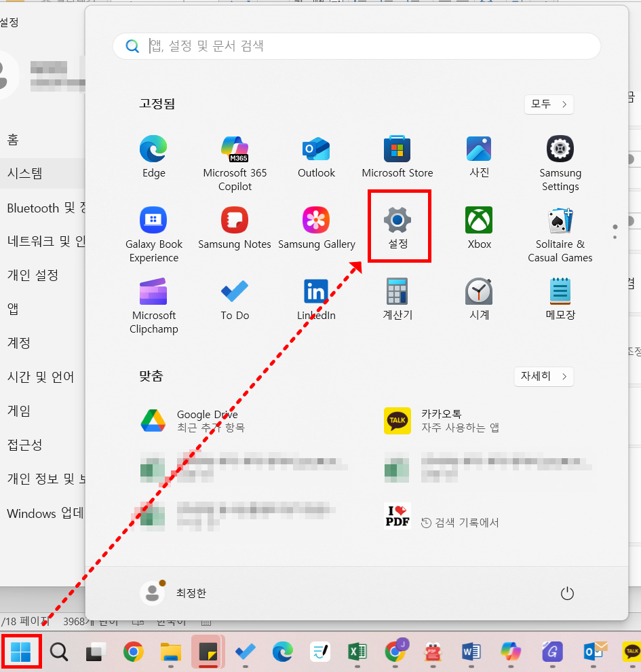The height and width of the screenshot is (672, 641).
Task: Open the red PDF app on taskbar
Action: click(x=433, y=652)
